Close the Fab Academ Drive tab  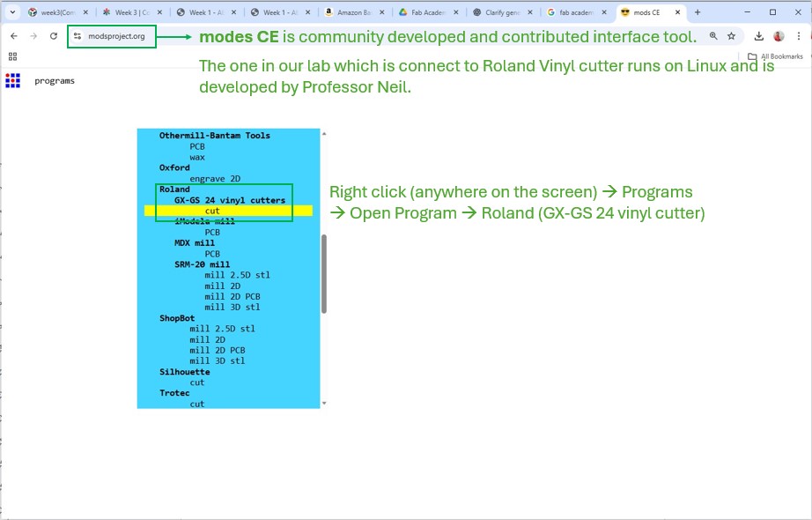pos(455,12)
